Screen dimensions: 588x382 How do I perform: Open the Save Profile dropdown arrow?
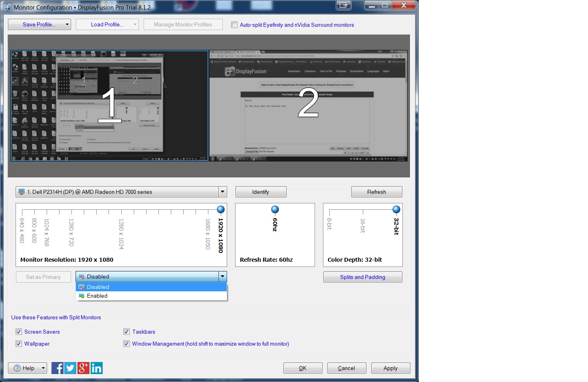[x=67, y=24]
